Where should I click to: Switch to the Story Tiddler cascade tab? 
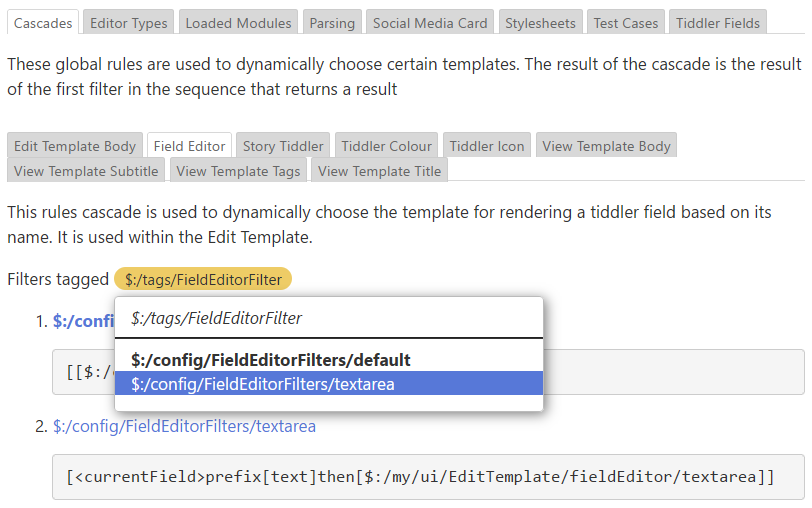283,146
